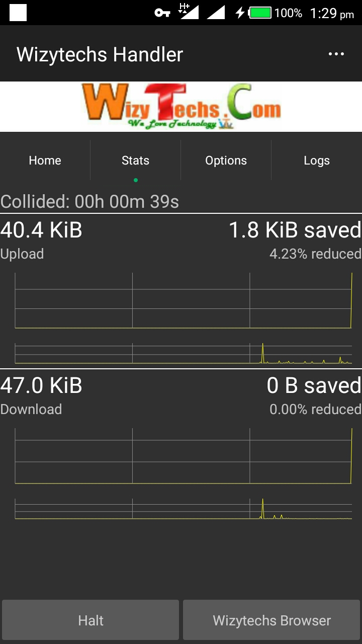Tap the H+ mobile data signal icon
The image size is (362, 644).
point(189,12)
